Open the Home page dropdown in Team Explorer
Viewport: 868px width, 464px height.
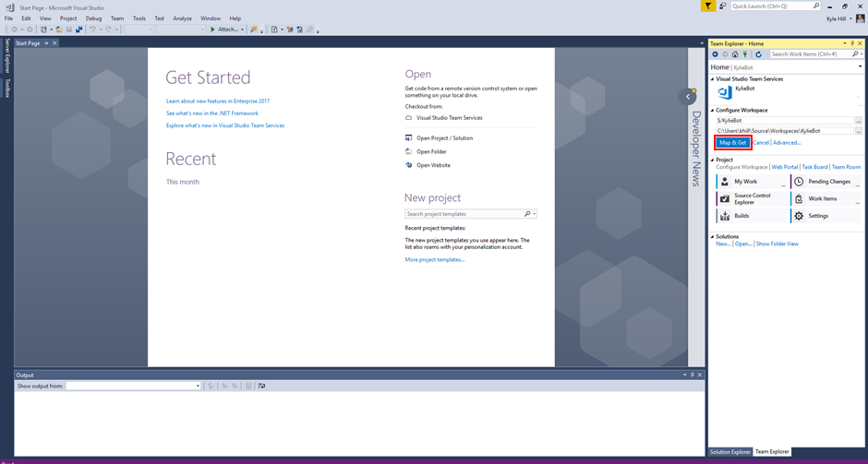click(x=860, y=67)
